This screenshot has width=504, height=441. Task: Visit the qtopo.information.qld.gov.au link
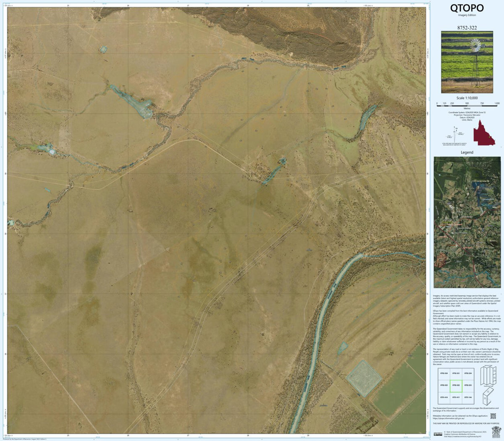coord(449,419)
